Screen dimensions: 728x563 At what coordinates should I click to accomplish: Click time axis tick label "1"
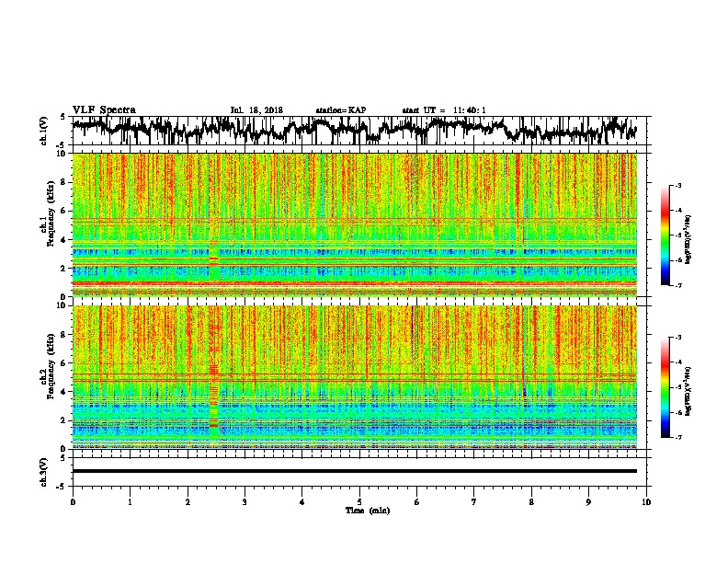click(x=130, y=502)
